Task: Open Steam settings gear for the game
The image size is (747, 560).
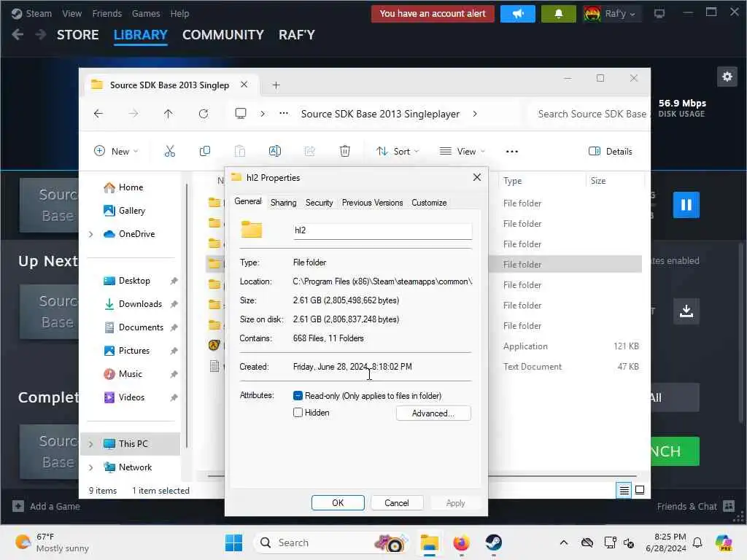Action: coord(727,77)
